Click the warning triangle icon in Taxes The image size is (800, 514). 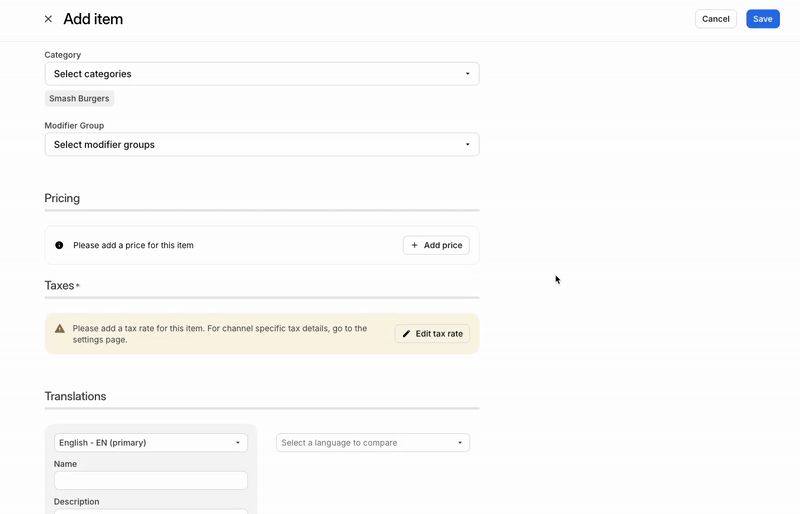point(60,328)
